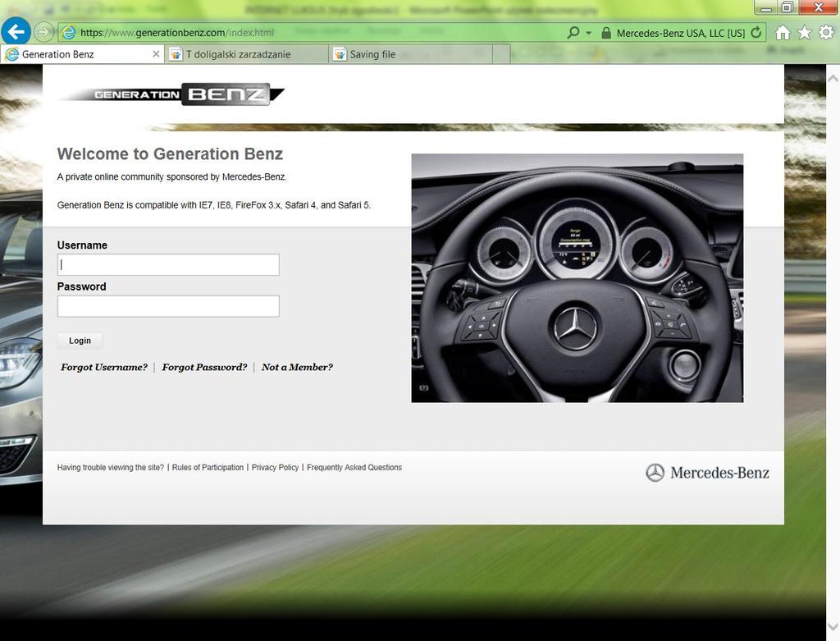Open the Frequently Asked Questions link
The width and height of the screenshot is (840, 641).
pos(354,467)
